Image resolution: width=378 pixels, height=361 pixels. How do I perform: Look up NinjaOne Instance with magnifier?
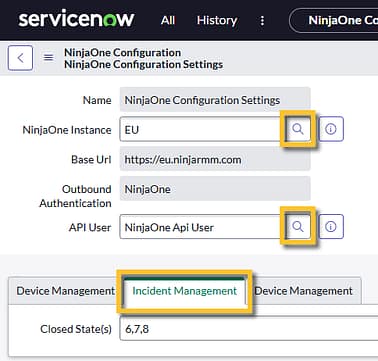tap(298, 129)
